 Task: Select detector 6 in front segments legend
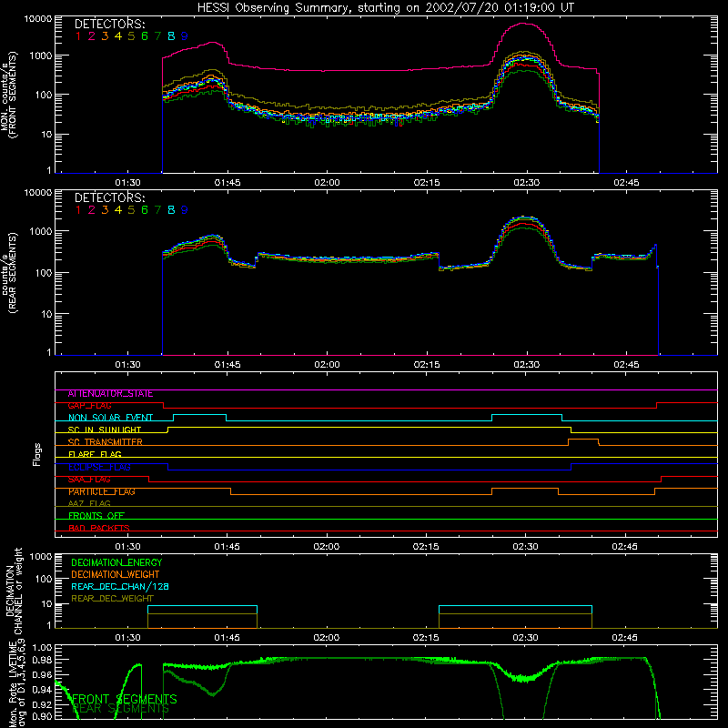click(145, 36)
